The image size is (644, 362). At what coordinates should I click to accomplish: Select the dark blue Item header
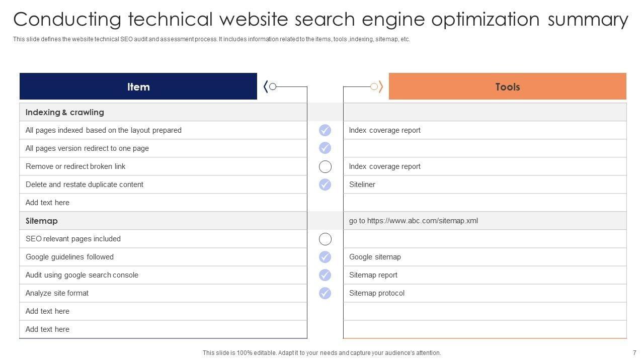click(138, 86)
